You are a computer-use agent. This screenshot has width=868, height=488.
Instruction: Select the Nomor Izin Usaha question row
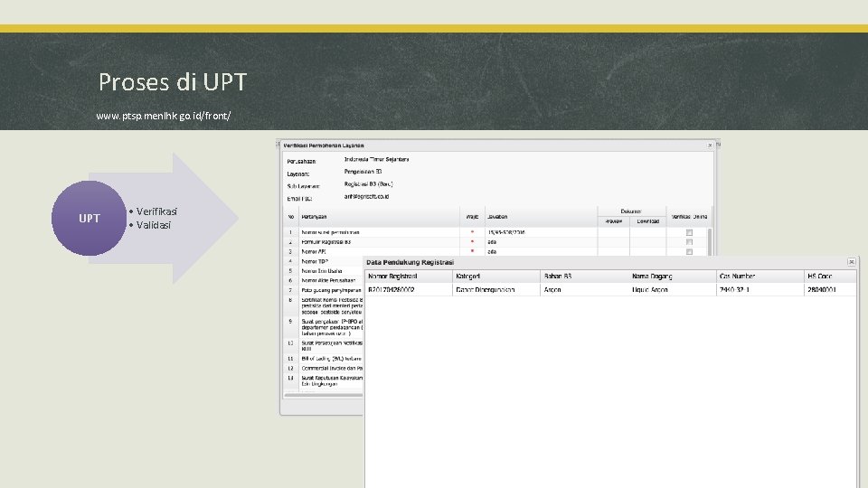click(324, 271)
